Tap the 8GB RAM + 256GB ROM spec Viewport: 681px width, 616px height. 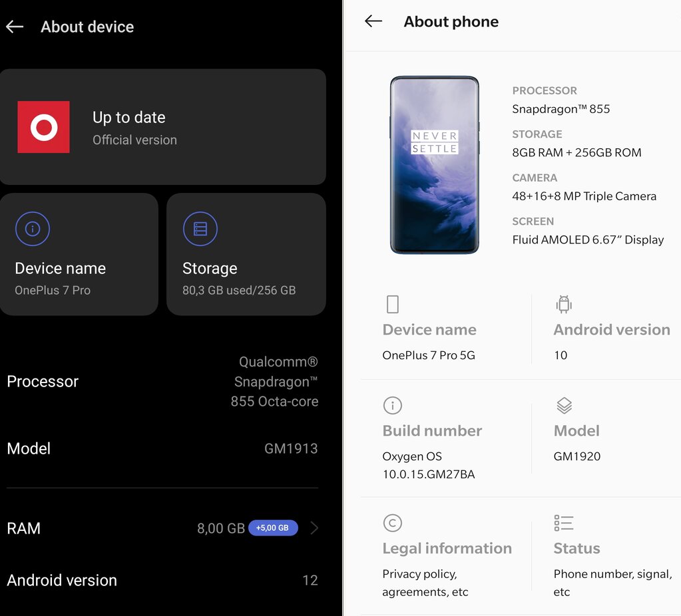[x=576, y=152]
